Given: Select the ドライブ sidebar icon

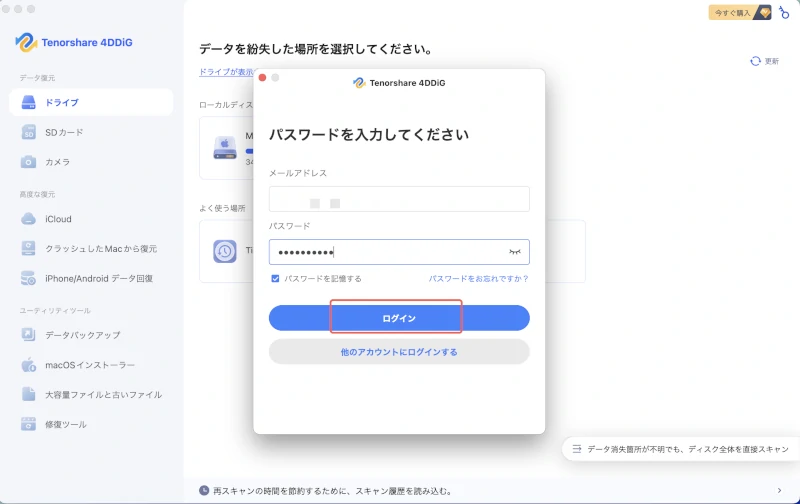Looking at the screenshot, I should point(29,102).
